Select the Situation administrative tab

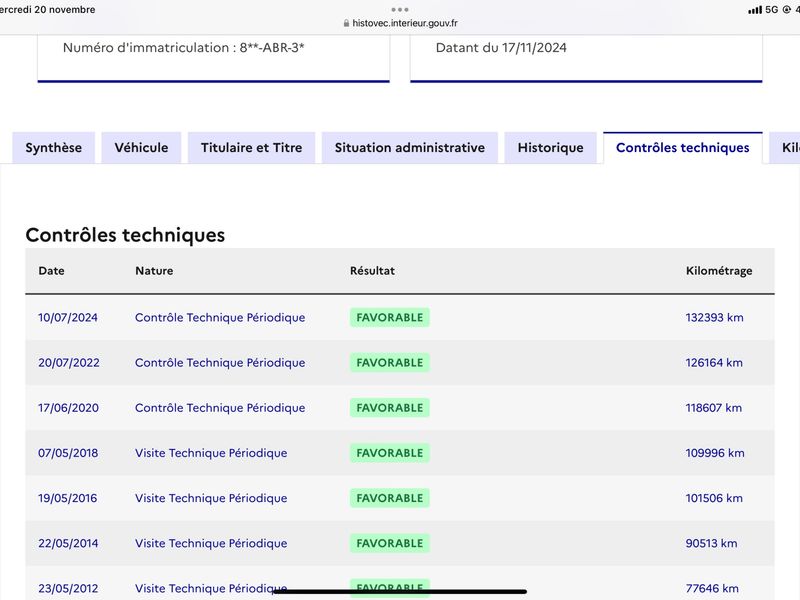click(410, 148)
